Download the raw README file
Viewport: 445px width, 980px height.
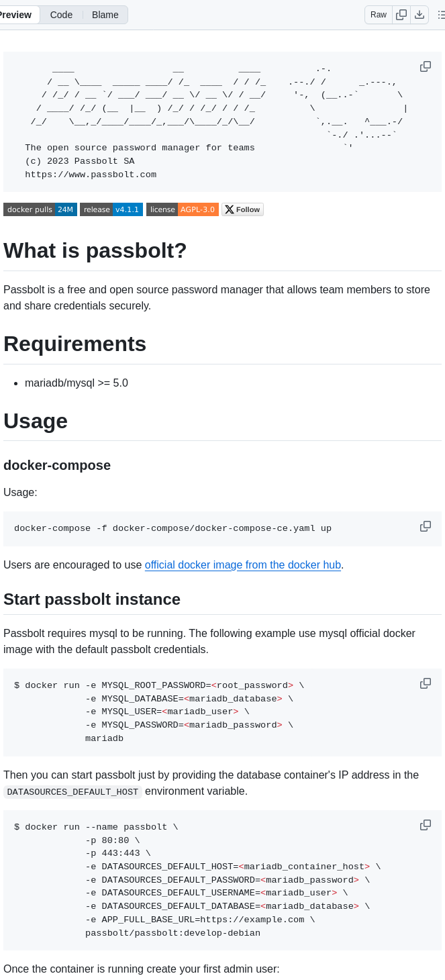pyautogui.click(x=419, y=14)
